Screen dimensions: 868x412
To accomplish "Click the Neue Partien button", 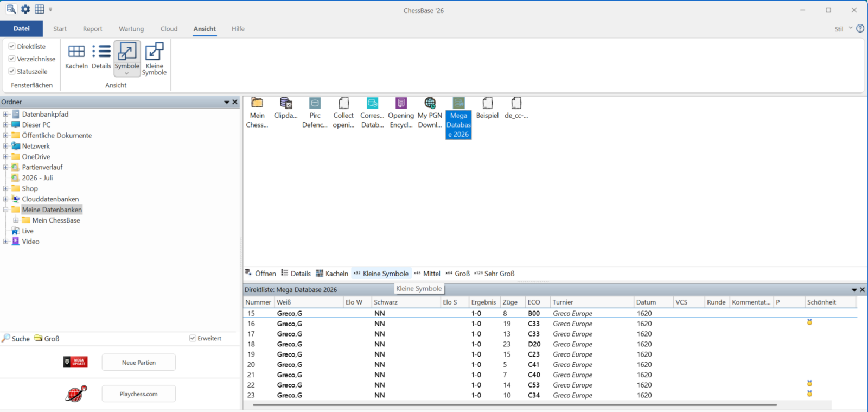I will click(x=139, y=362).
